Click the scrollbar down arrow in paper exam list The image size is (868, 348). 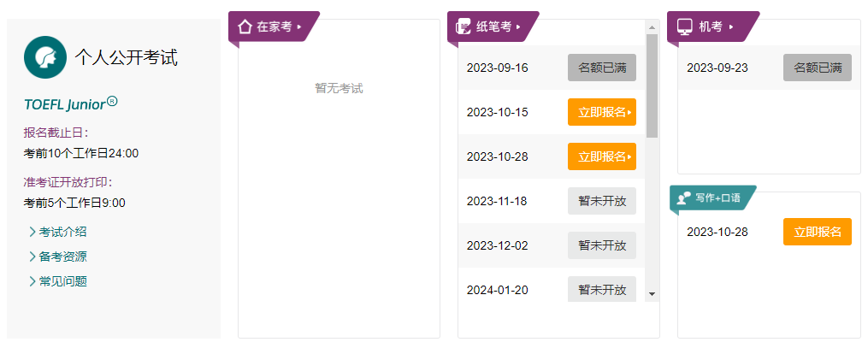pos(652,294)
